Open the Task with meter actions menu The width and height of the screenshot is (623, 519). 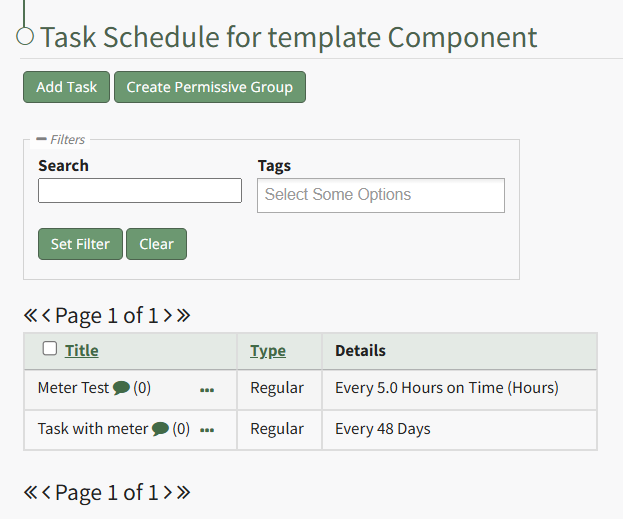pos(207,430)
